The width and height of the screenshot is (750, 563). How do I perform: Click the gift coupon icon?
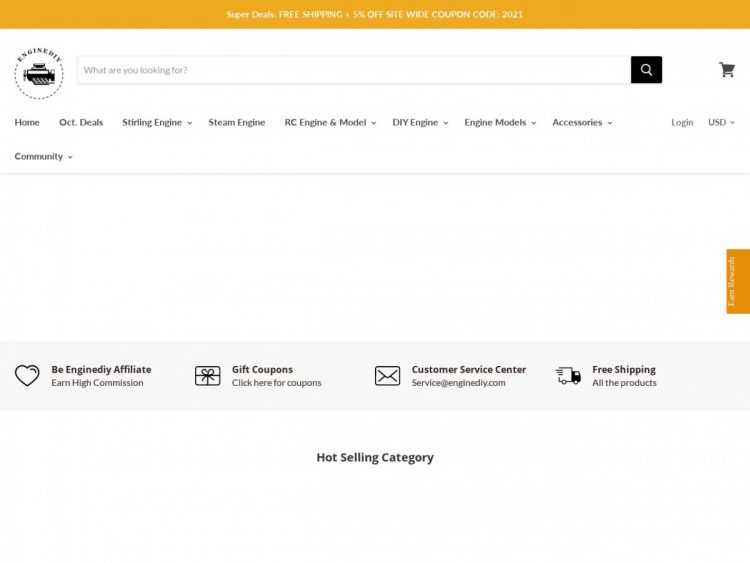click(x=207, y=376)
